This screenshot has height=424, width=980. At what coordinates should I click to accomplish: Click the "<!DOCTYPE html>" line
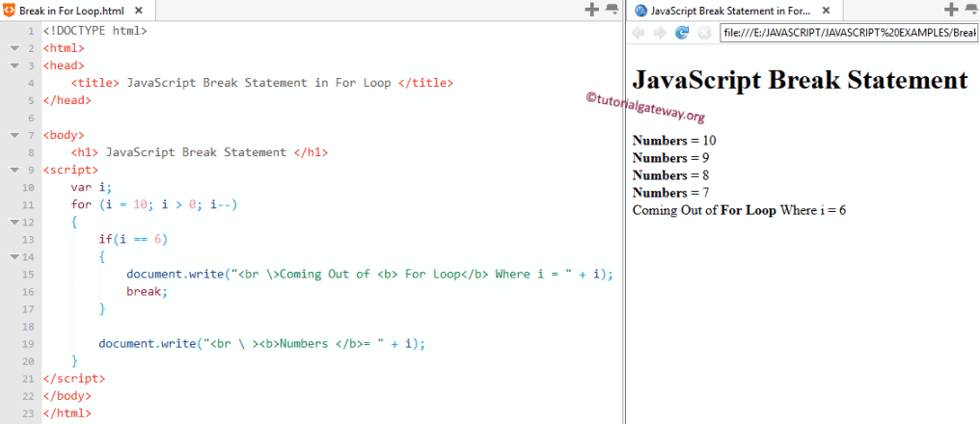tap(95, 30)
